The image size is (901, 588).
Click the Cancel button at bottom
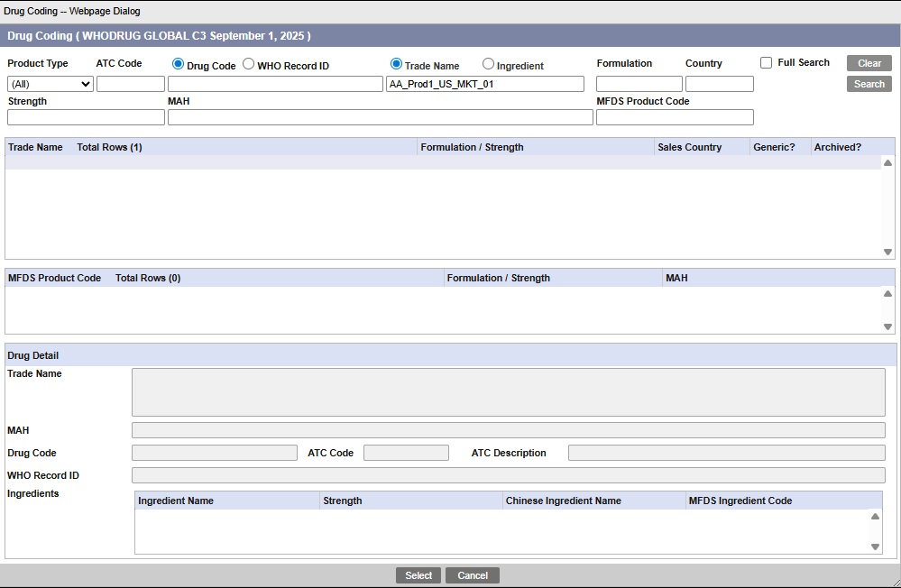(x=473, y=575)
